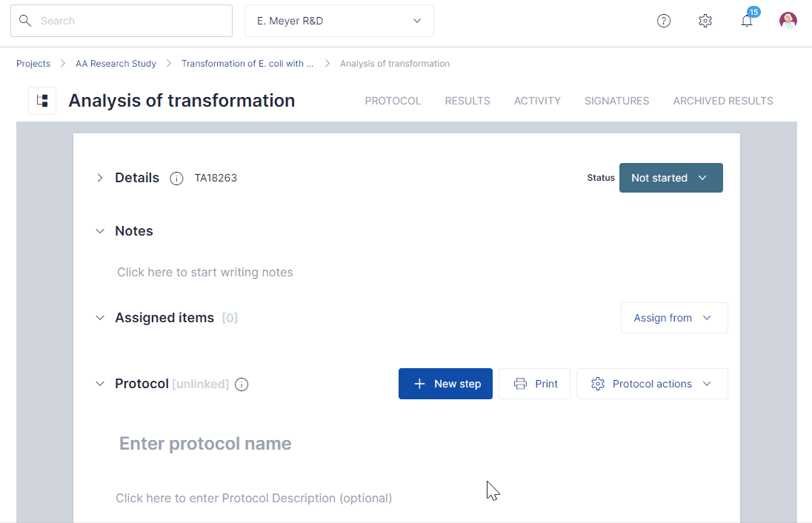
Task: Expand the Details section
Action: (100, 178)
